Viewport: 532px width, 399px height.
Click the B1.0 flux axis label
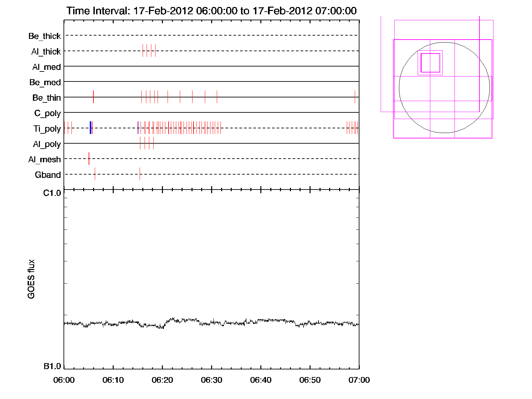[52, 366]
